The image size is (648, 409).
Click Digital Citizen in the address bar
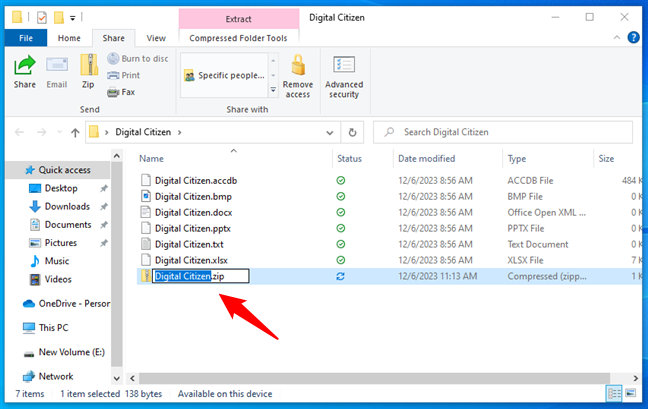pyautogui.click(x=143, y=132)
